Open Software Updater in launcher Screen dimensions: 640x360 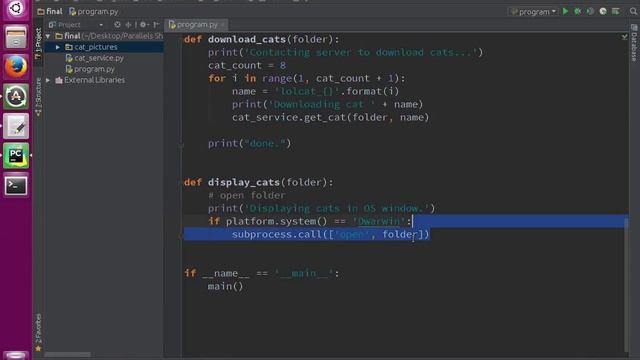tap(16, 96)
